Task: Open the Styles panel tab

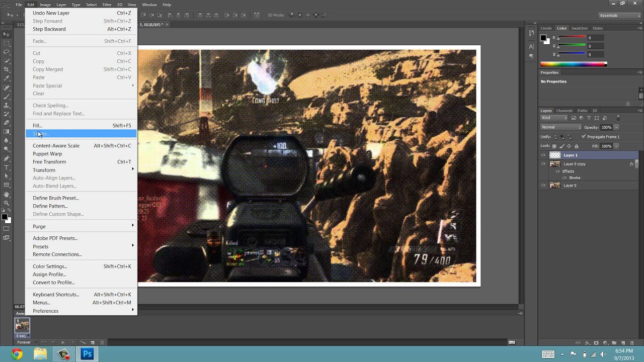Action: coord(597,28)
